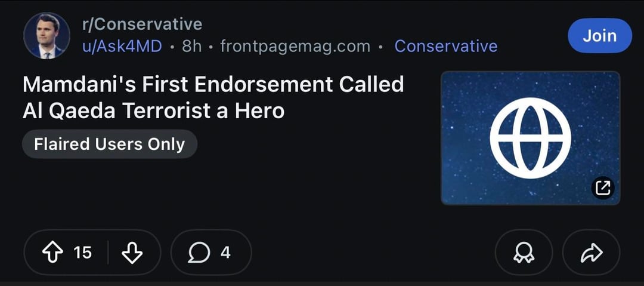Viewport: 644px width, 286px height.
Task: Click the white globe icon in the preview
Action: 530,138
